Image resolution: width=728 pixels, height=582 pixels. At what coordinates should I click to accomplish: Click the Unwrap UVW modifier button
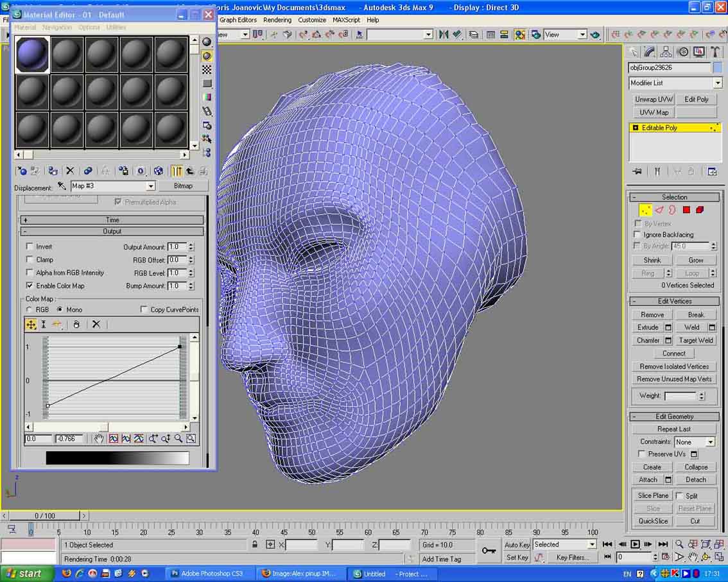click(x=654, y=99)
